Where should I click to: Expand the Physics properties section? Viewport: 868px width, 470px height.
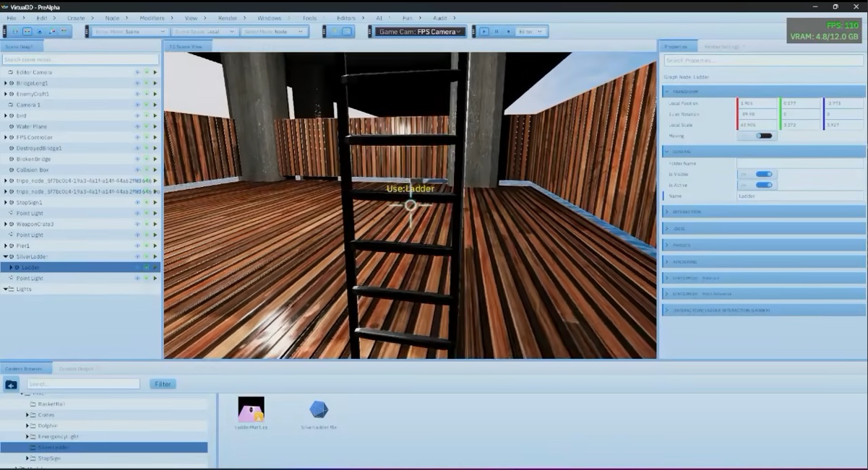click(764, 245)
